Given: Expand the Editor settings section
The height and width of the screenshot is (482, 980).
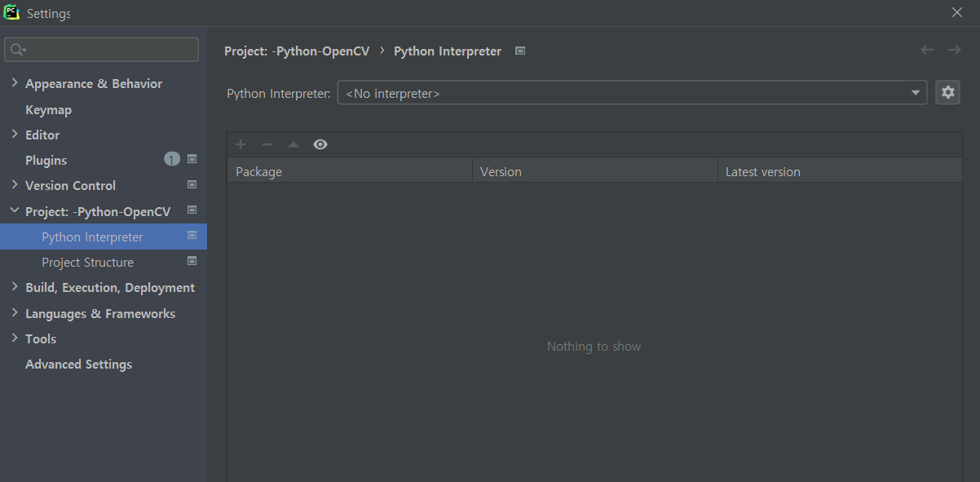Looking at the screenshot, I should 15,135.
